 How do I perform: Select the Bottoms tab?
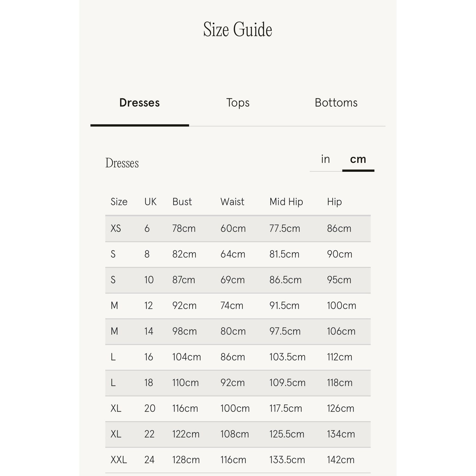click(336, 103)
